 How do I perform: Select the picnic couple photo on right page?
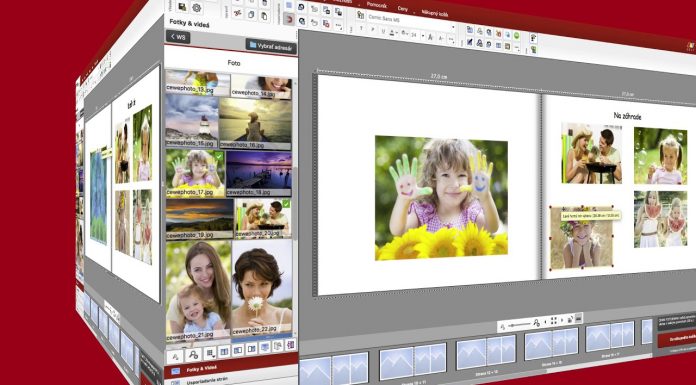pyautogui.click(x=591, y=153)
